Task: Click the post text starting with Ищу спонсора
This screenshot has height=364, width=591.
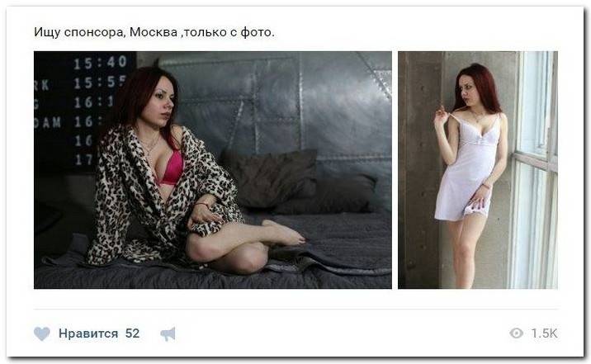Action: coord(154,32)
